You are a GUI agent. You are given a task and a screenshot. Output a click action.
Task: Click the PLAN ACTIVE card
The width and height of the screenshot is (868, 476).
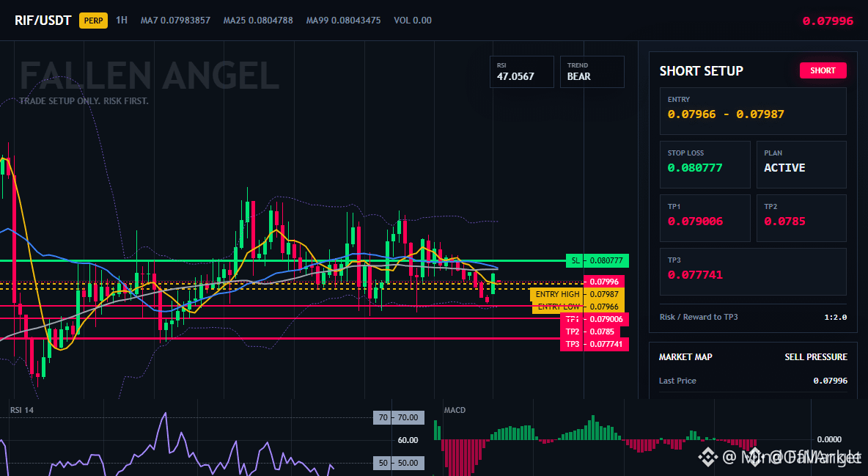click(801, 164)
